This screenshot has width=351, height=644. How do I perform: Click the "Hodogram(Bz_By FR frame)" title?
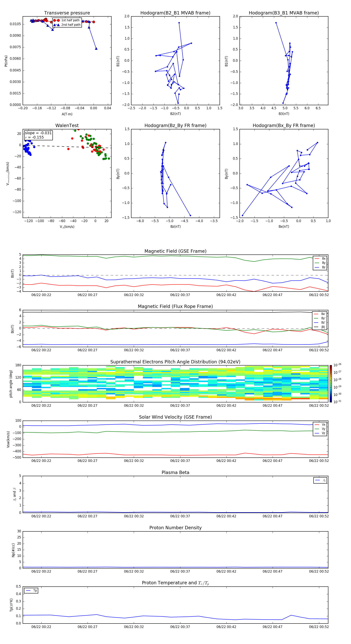(x=175, y=125)
